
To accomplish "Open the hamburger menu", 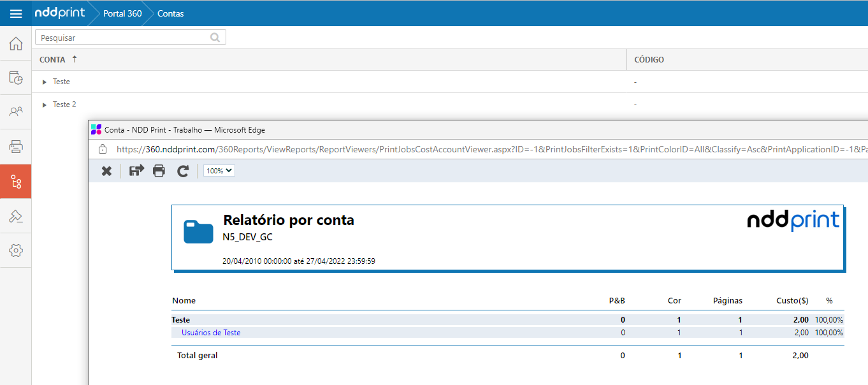I will point(16,13).
